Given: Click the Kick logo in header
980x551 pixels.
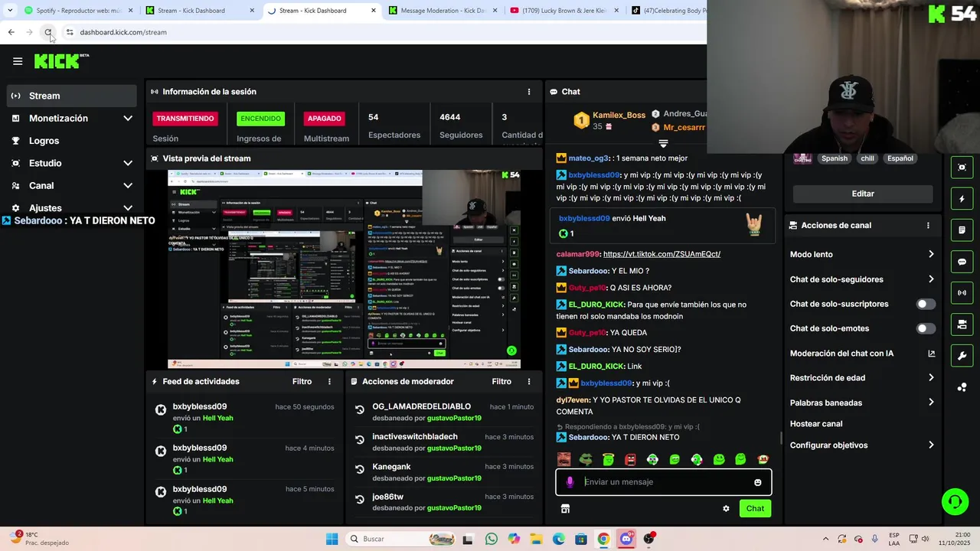Looking at the screenshot, I should (x=61, y=61).
